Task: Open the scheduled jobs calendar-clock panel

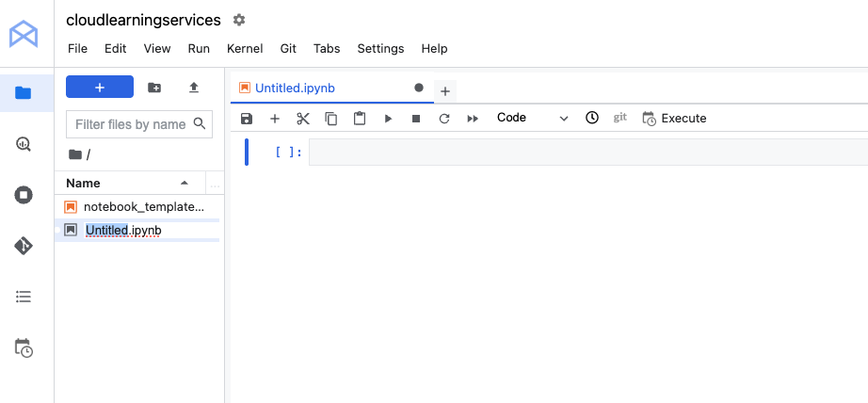Action: (24, 348)
